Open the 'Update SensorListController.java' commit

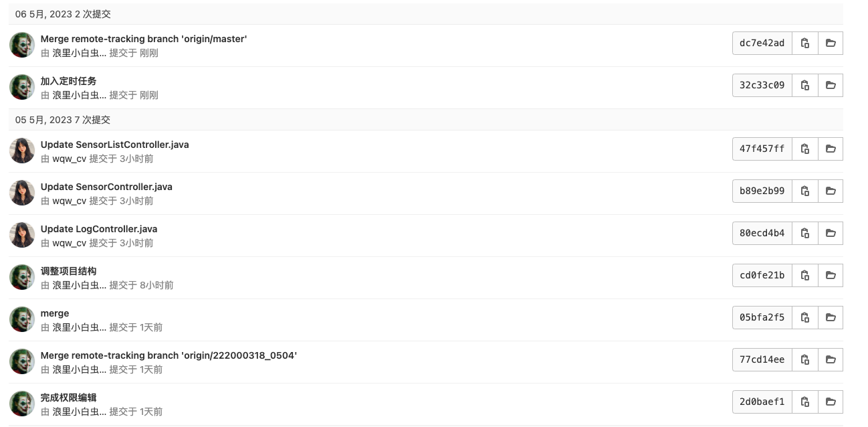click(114, 145)
